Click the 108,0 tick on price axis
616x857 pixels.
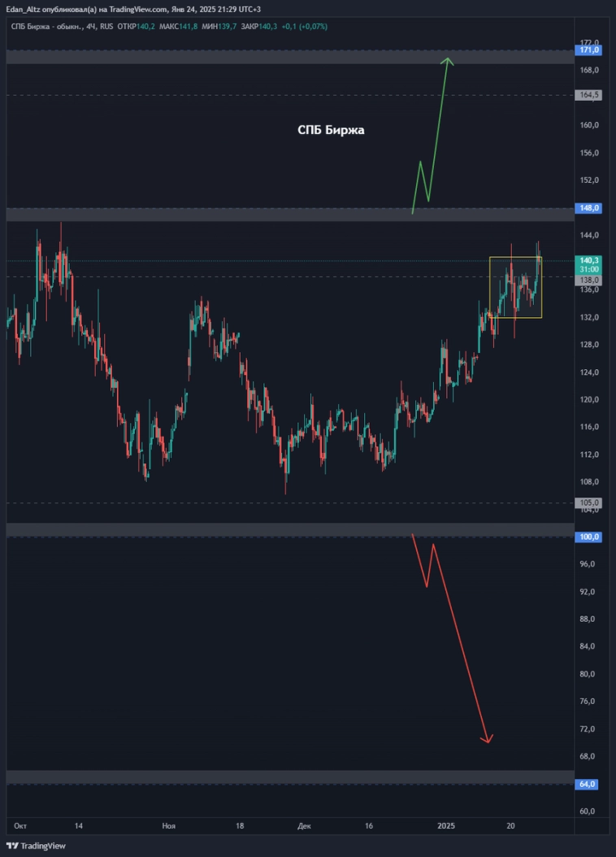(590, 482)
